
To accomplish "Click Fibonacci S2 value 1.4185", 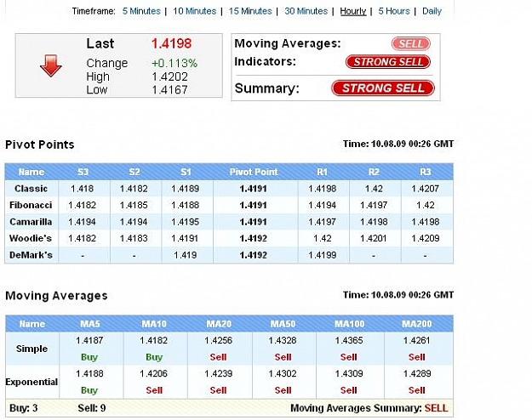I will [x=134, y=205].
